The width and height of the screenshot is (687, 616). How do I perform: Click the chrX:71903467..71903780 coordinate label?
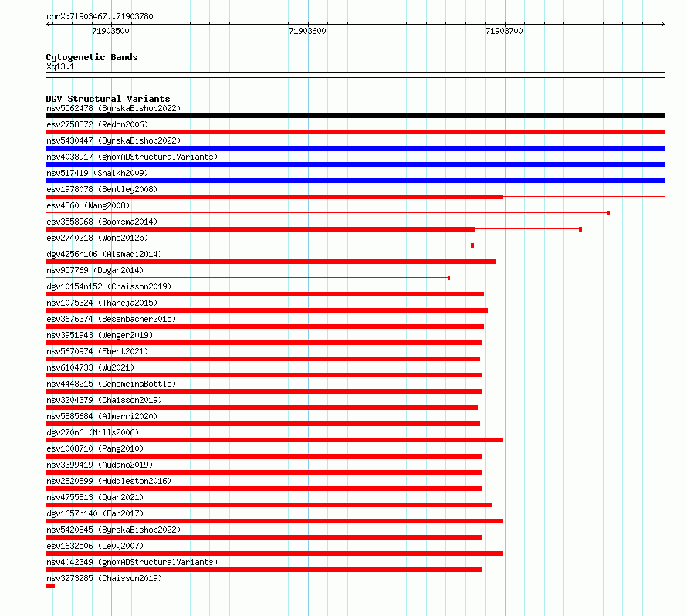click(x=100, y=16)
